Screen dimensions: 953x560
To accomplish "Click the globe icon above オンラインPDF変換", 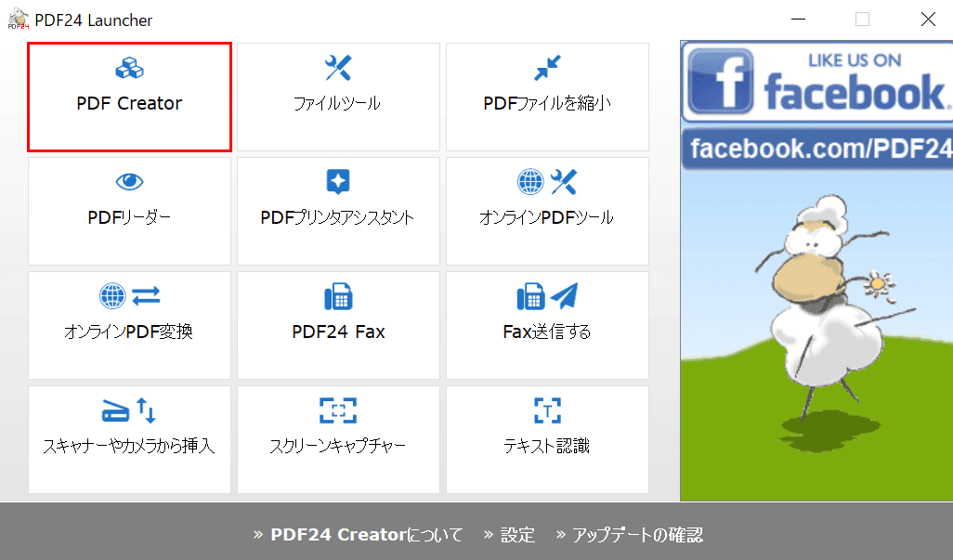I will point(112,296).
